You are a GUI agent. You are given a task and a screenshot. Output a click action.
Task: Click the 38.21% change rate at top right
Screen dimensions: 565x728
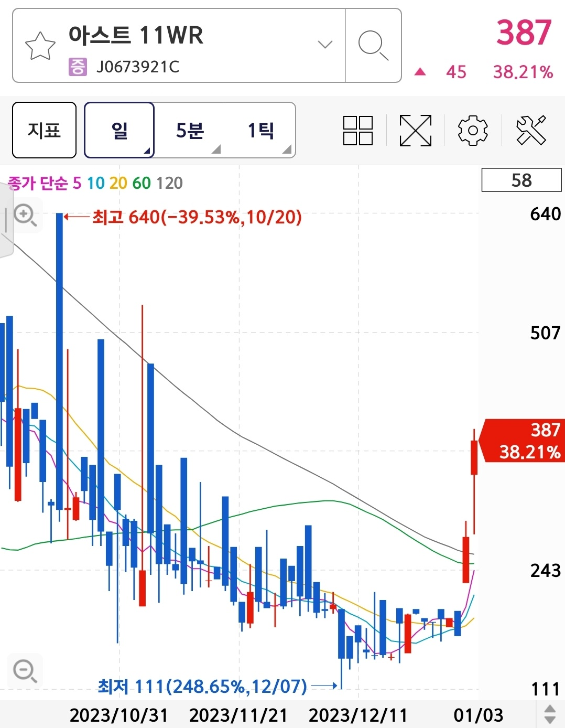[523, 72]
